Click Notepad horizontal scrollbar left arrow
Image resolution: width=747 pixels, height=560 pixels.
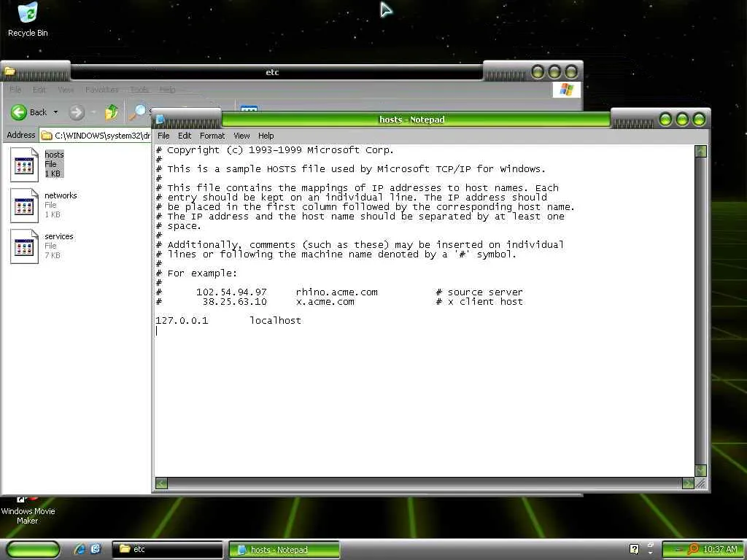pyautogui.click(x=161, y=484)
